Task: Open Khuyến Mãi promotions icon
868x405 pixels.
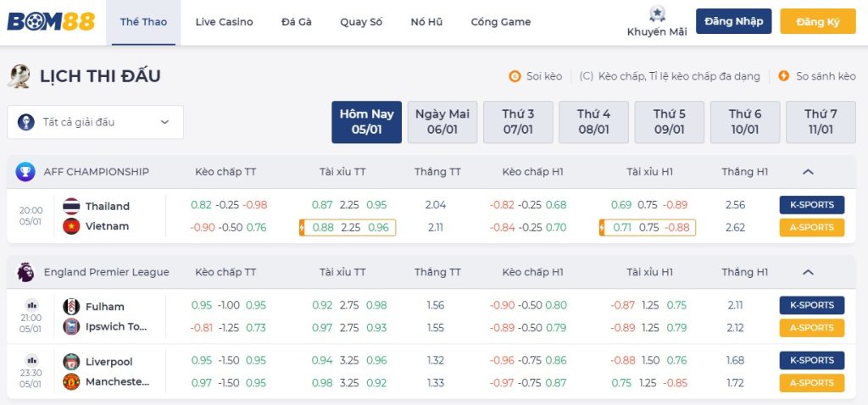Action: (x=657, y=14)
